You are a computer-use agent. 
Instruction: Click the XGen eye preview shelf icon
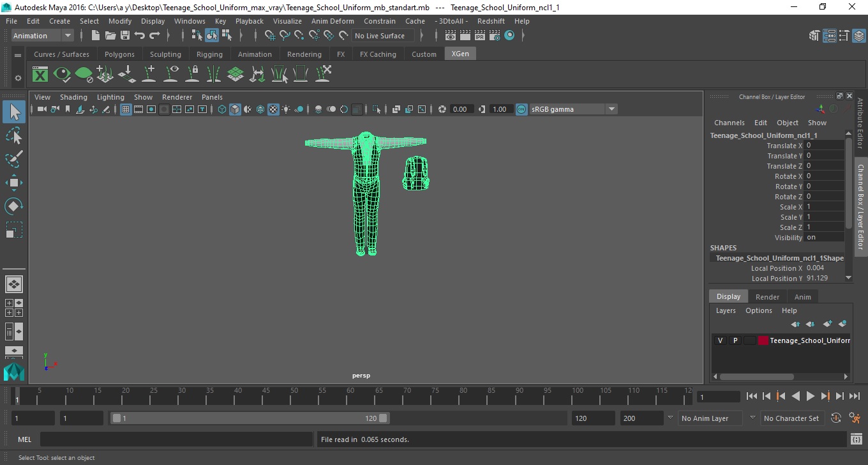click(x=62, y=74)
